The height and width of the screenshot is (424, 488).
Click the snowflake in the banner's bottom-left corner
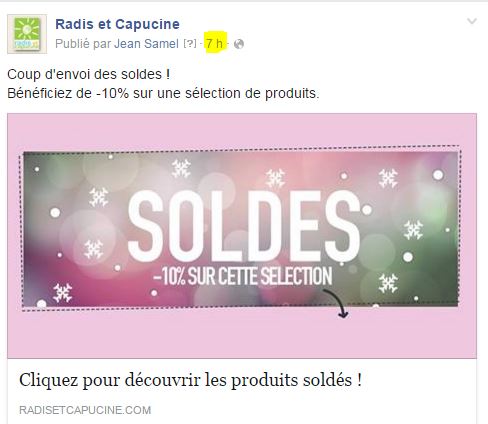(63, 293)
